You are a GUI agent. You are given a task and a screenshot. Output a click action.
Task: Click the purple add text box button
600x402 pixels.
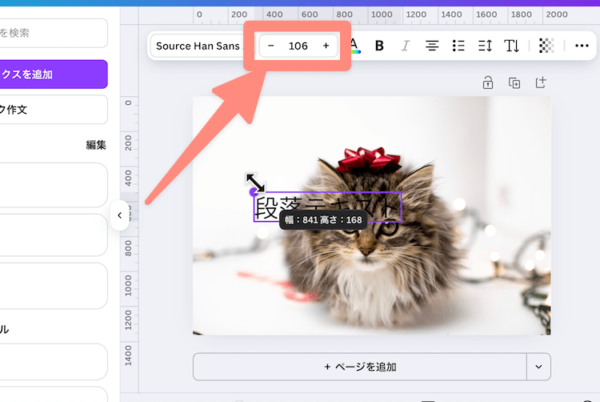click(54, 74)
